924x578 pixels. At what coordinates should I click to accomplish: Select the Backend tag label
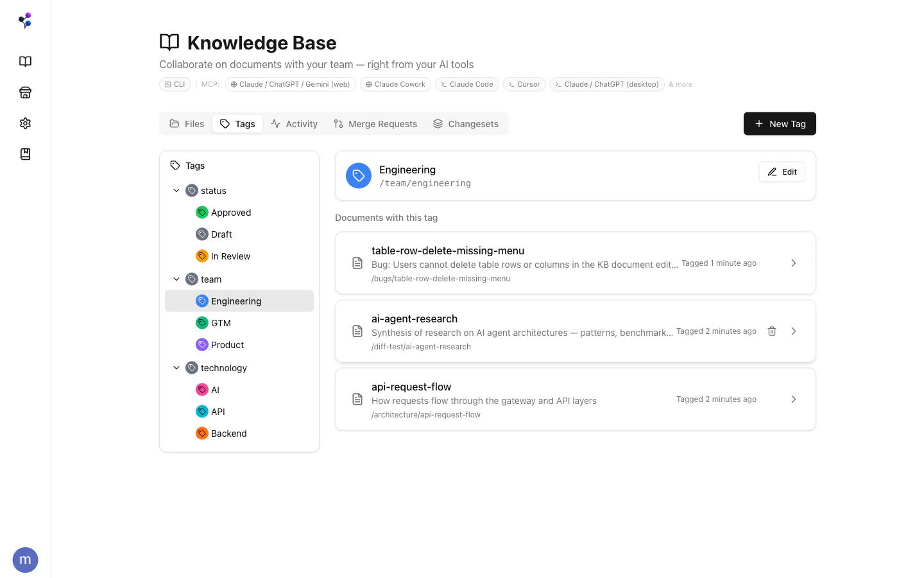point(229,433)
